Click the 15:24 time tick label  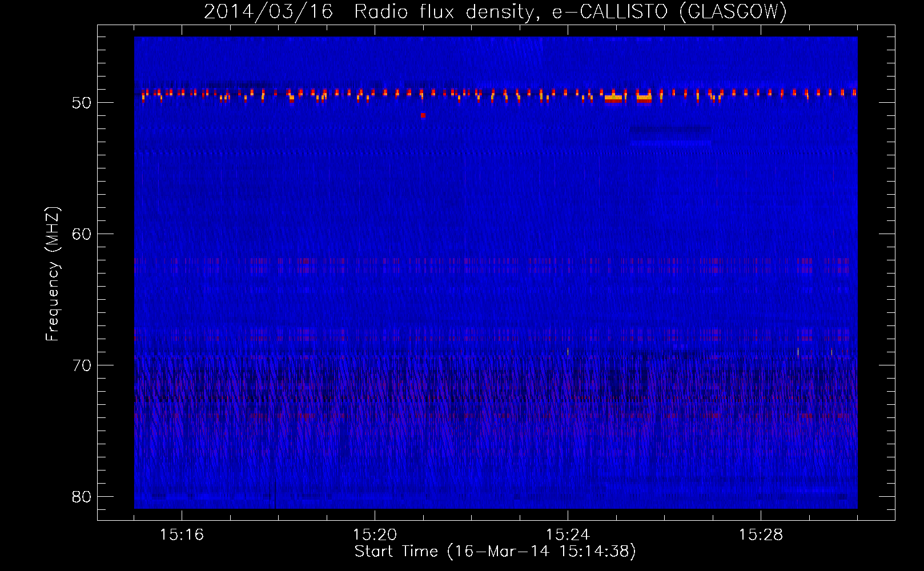568,535
